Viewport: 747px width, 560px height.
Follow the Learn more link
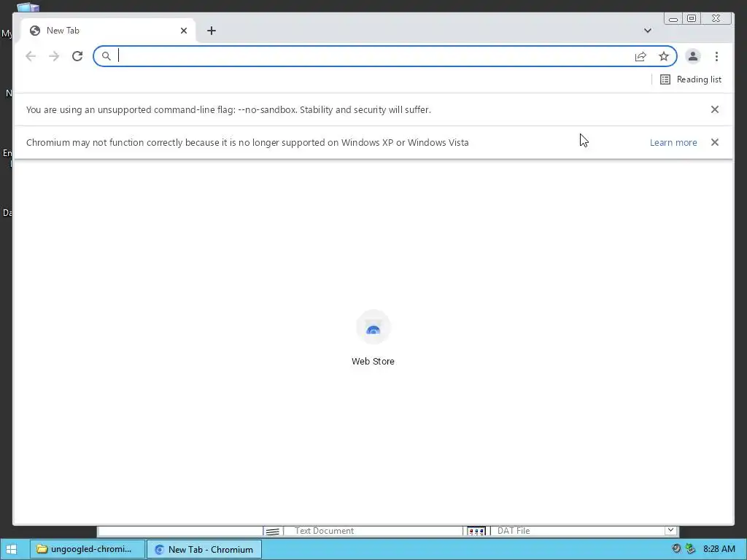coord(673,142)
